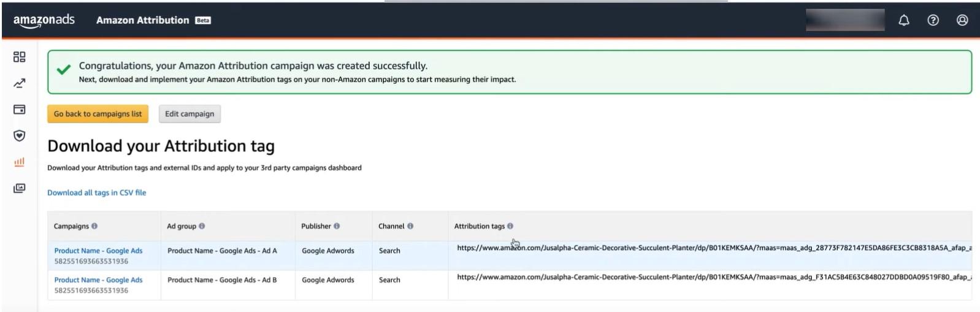Click the amazonads logo
This screenshot has height=312, width=980.
(44, 20)
